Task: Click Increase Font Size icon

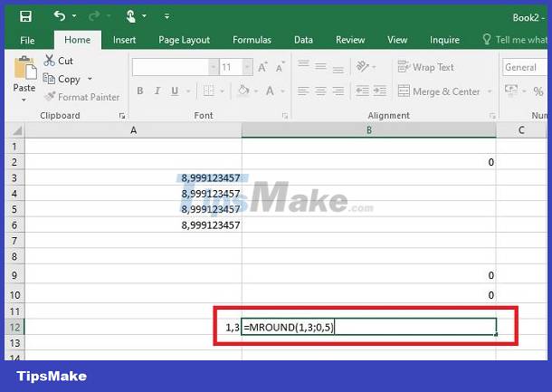Action: click(262, 67)
